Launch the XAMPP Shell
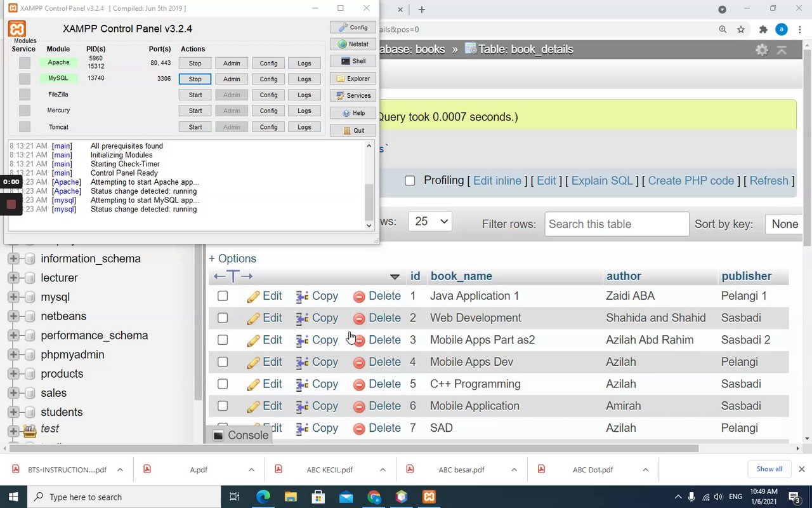 pos(353,61)
